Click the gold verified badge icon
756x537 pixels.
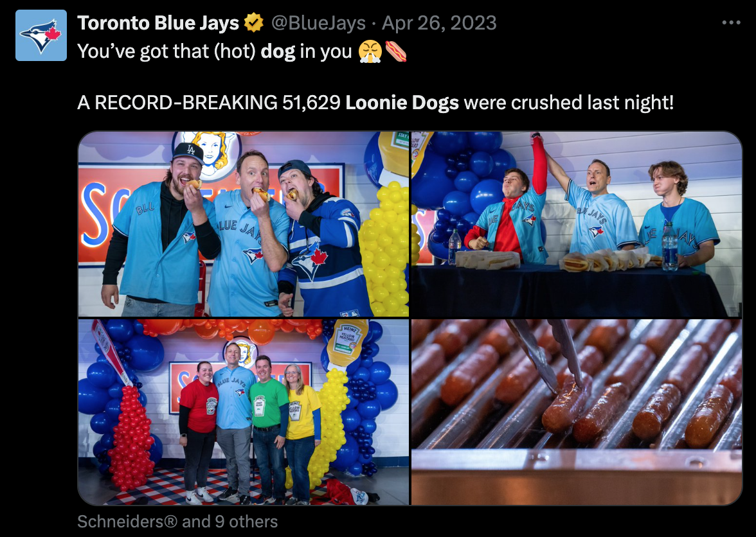(253, 22)
